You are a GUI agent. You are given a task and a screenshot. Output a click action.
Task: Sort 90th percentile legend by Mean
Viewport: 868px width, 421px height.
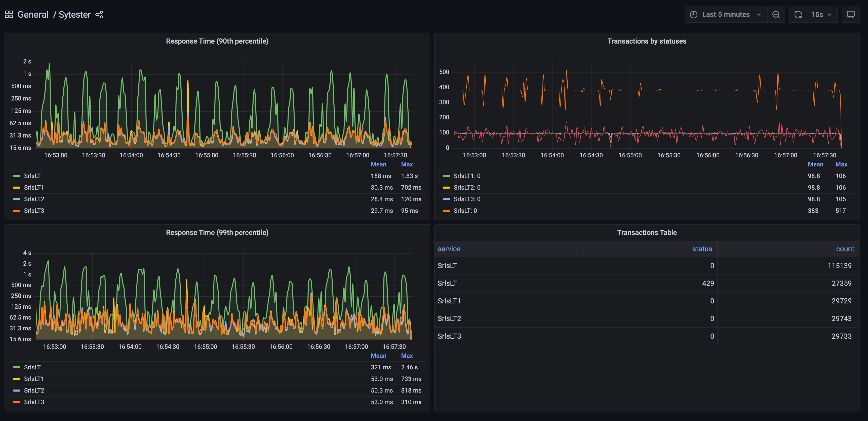pos(378,164)
